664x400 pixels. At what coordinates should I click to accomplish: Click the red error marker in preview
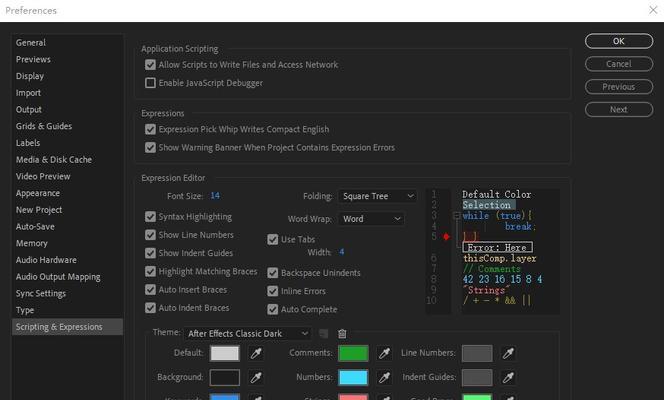pyautogui.click(x=446, y=237)
